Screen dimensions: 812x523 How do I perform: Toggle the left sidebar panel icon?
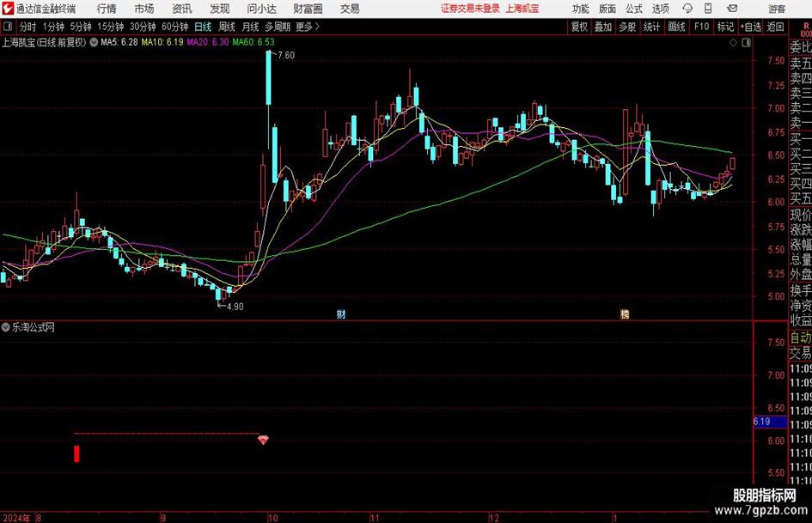point(7,27)
